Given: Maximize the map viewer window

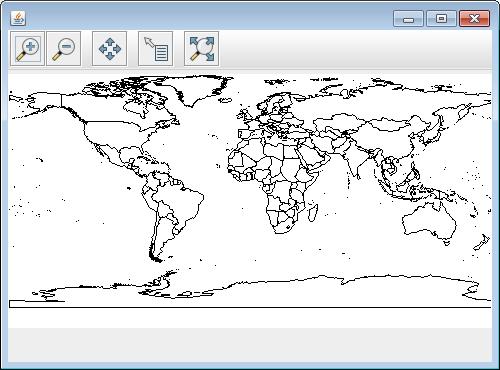Looking at the screenshot, I should (x=441, y=18).
